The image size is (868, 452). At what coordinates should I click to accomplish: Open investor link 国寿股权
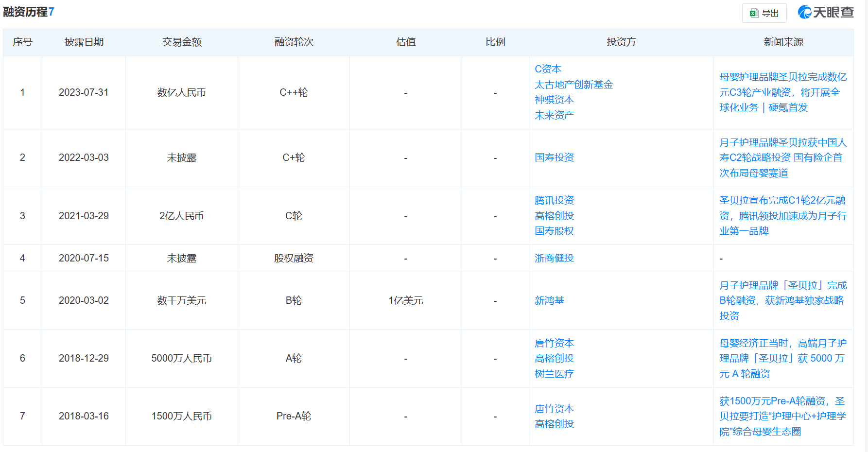click(554, 231)
